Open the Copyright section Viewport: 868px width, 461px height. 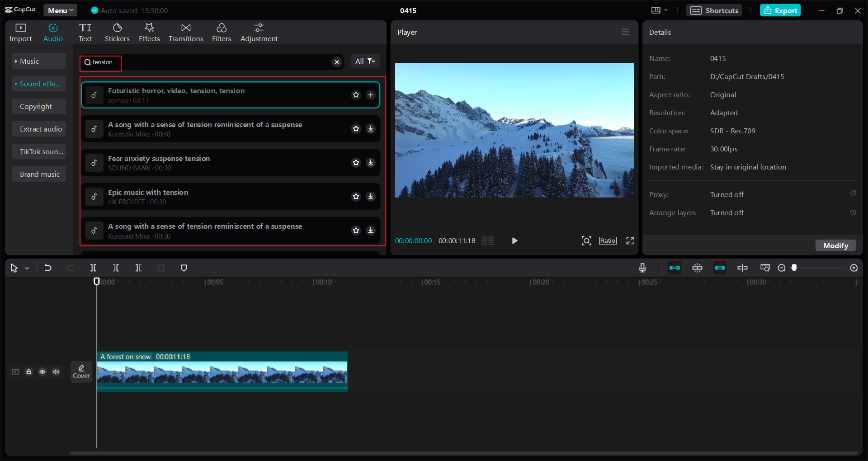click(39, 106)
